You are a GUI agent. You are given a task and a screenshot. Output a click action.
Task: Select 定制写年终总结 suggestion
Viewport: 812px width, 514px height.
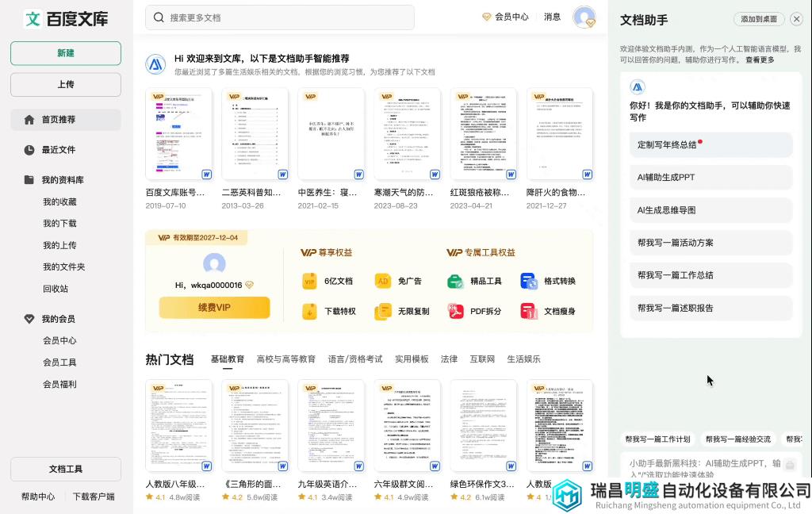coord(711,144)
